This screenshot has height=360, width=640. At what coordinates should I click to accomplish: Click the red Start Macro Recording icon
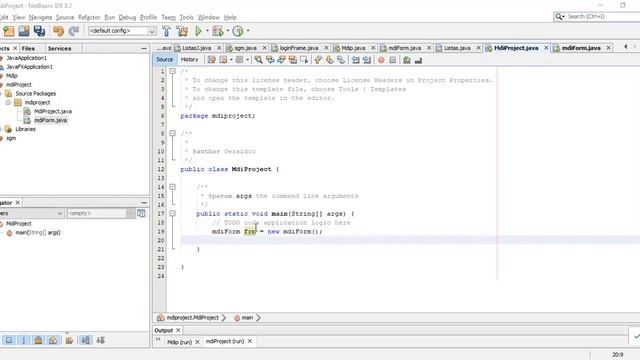coord(381,60)
